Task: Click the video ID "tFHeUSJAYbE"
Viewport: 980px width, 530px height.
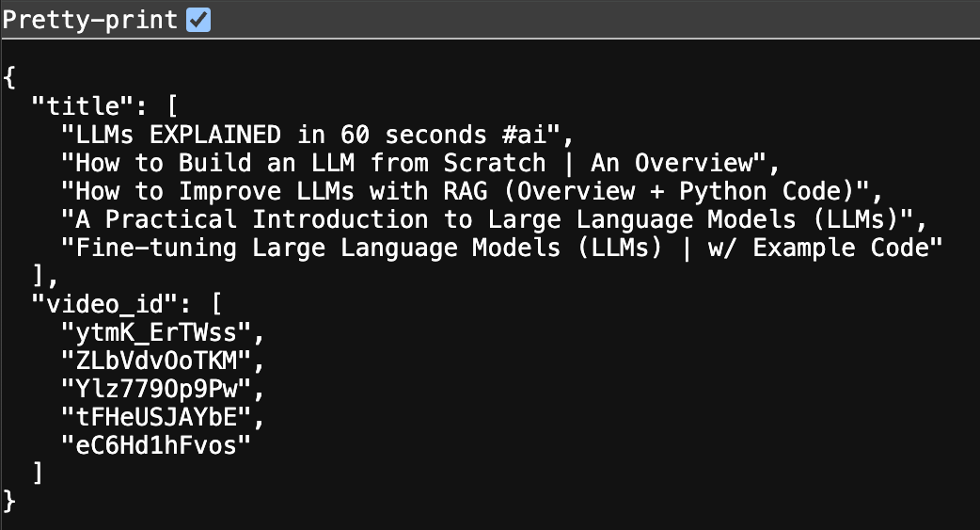Action: [x=156, y=417]
